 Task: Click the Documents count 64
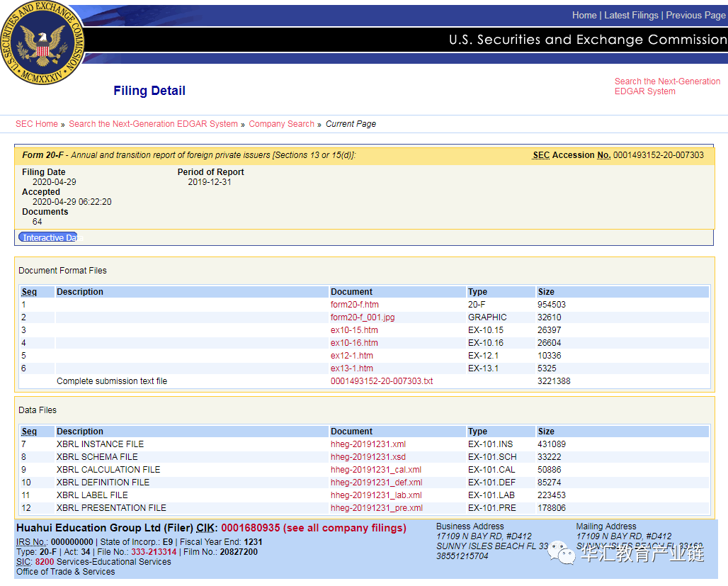37,222
